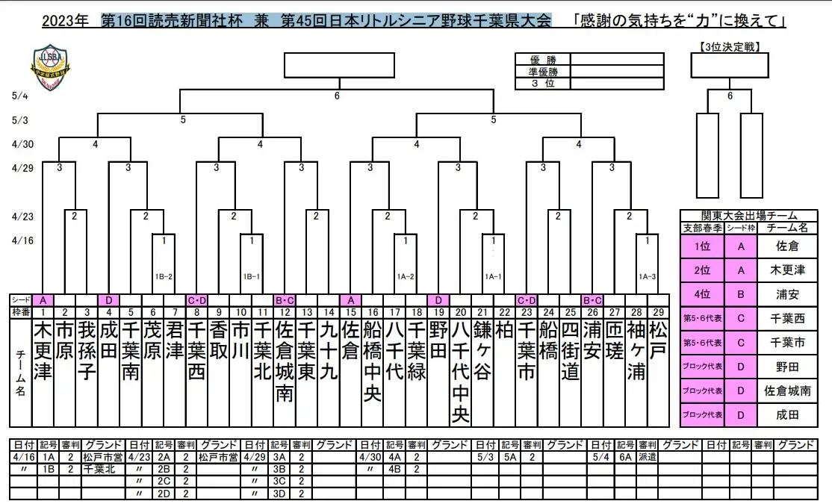Viewport: 832px width, 504px height.
Task: Click 野田 in the 関東大会出場チーム table
Action: (x=787, y=367)
